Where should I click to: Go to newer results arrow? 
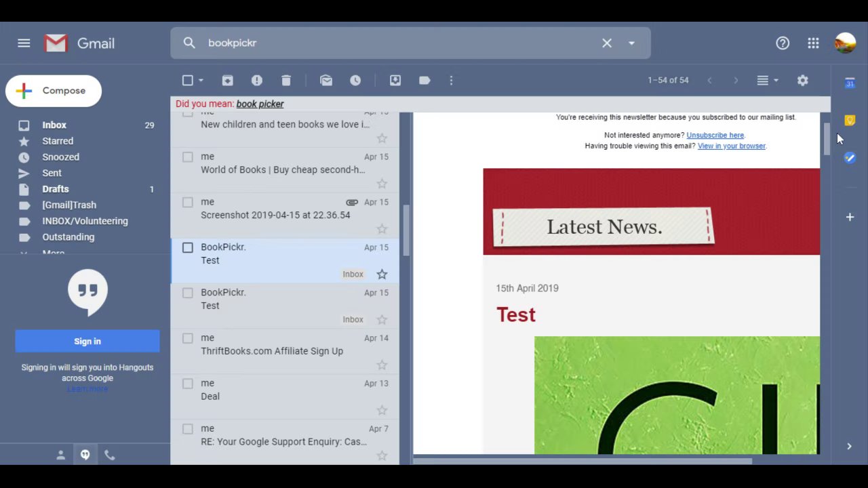(709, 80)
